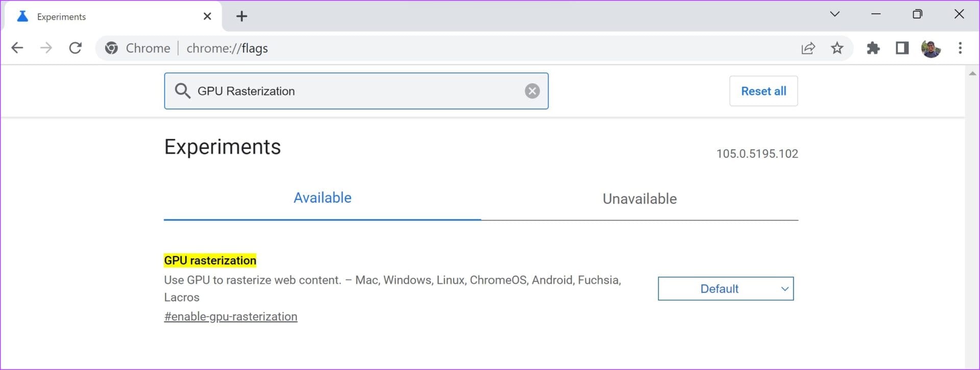Switch to the Available tab
The image size is (980, 370).
click(322, 198)
